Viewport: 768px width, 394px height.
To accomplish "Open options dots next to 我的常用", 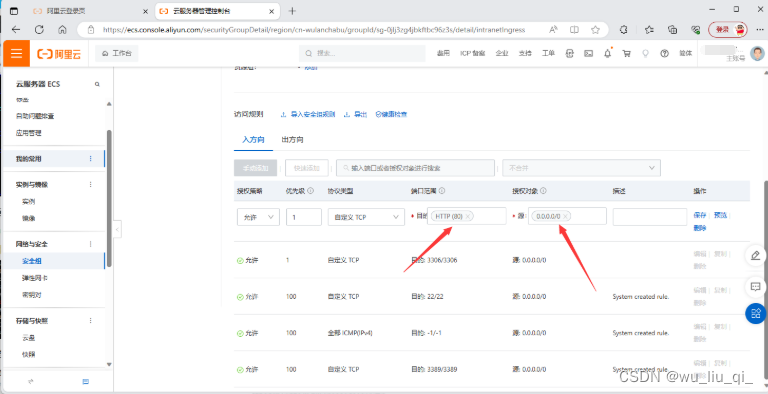I will click(x=90, y=159).
